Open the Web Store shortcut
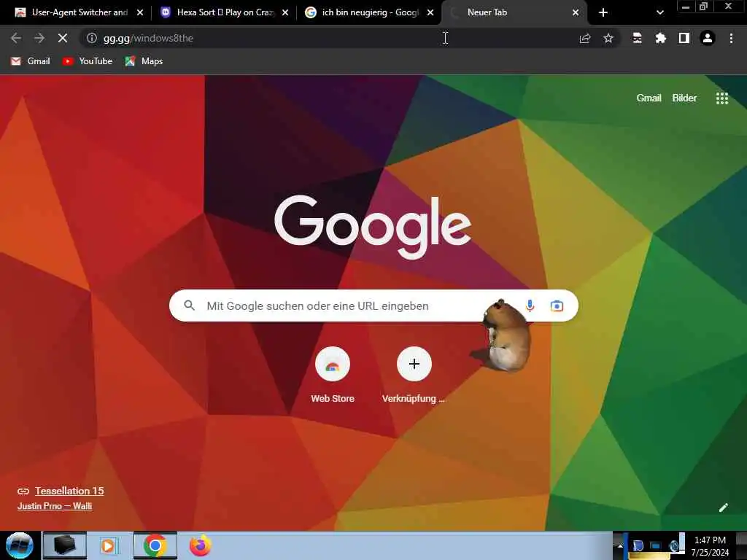Screen dimensions: 747x560 click(333, 376)
